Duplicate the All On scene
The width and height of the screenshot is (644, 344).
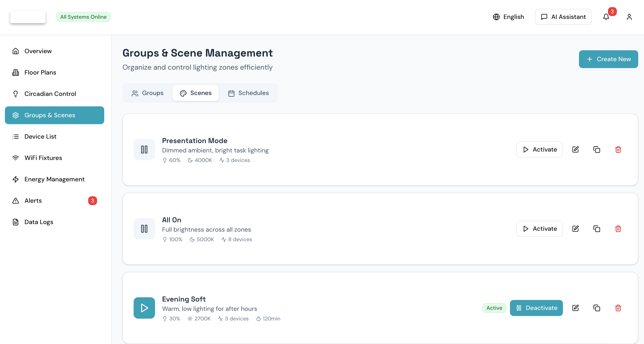click(597, 229)
